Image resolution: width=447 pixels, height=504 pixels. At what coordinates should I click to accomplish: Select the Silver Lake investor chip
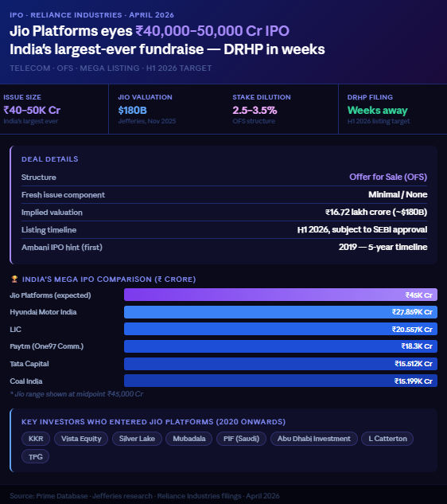[137, 439]
